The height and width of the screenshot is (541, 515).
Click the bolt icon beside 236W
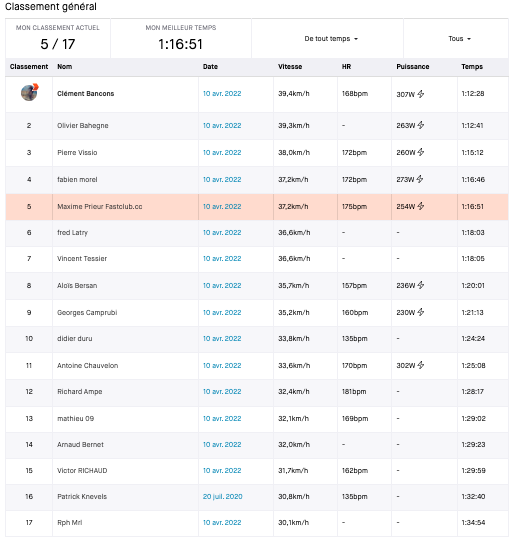420,285
